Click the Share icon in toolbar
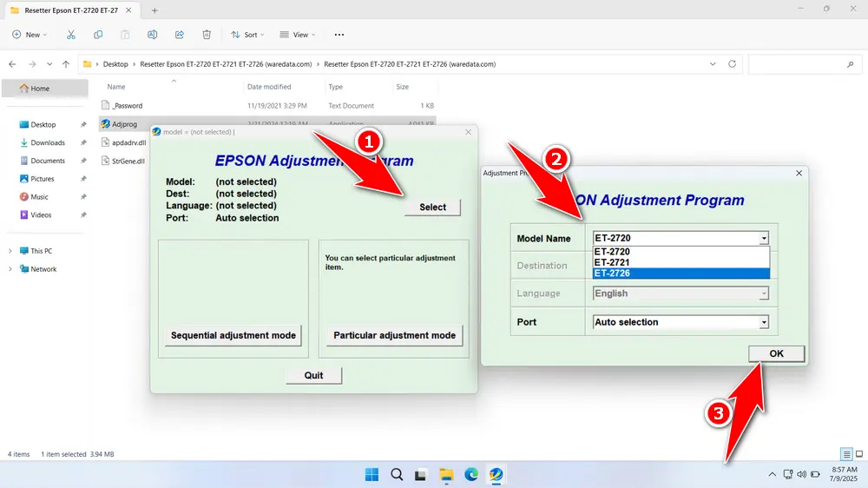 point(180,35)
